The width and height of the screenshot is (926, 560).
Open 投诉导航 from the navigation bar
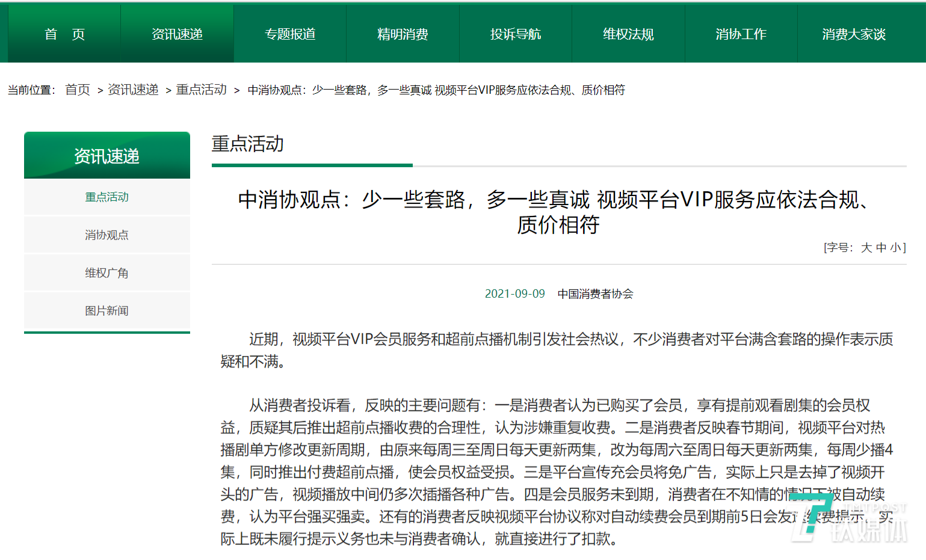click(515, 34)
